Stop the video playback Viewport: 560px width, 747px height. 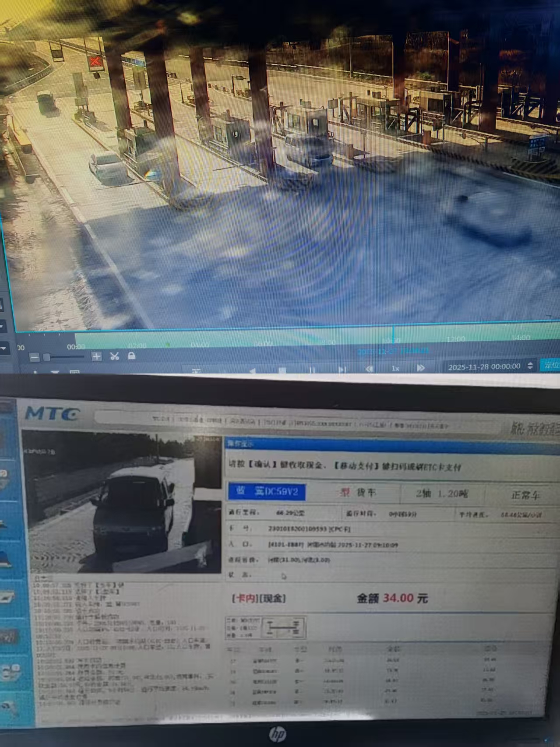point(282,370)
